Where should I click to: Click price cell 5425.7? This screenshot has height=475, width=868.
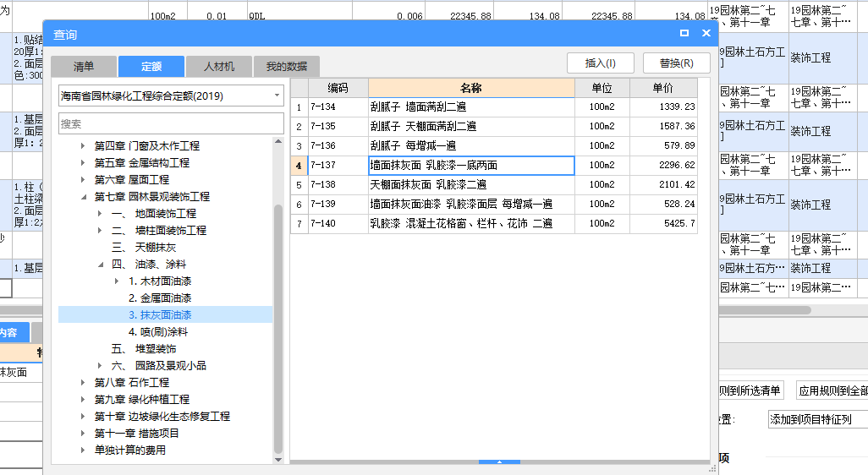point(662,223)
